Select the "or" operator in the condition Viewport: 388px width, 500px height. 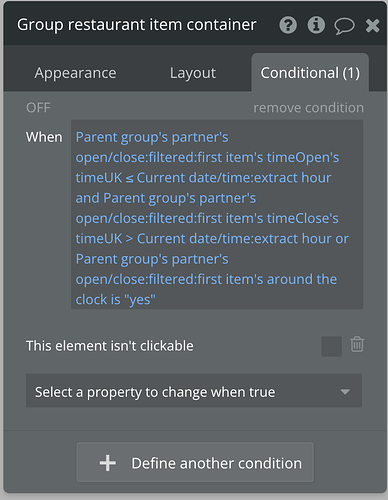point(342,239)
